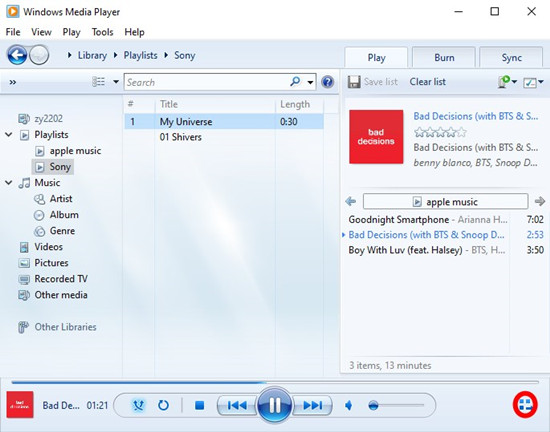
Task: Switch to the Sync tab
Action: pos(511,58)
